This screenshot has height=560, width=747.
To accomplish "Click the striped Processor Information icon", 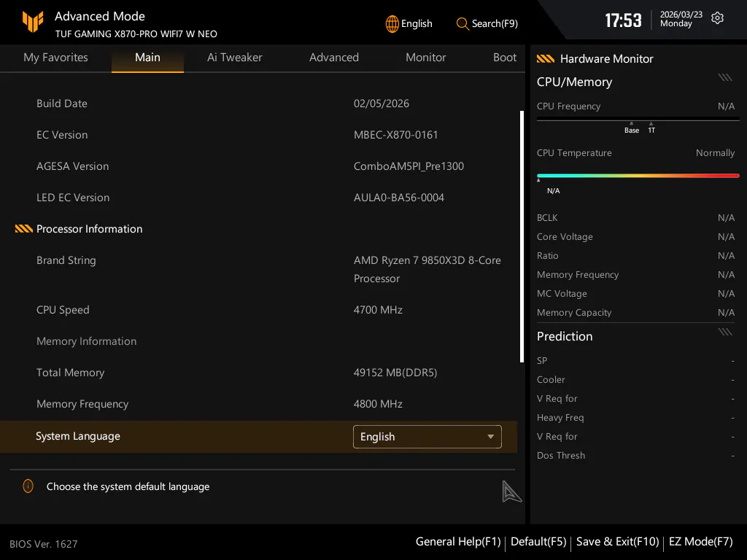I will click(24, 229).
